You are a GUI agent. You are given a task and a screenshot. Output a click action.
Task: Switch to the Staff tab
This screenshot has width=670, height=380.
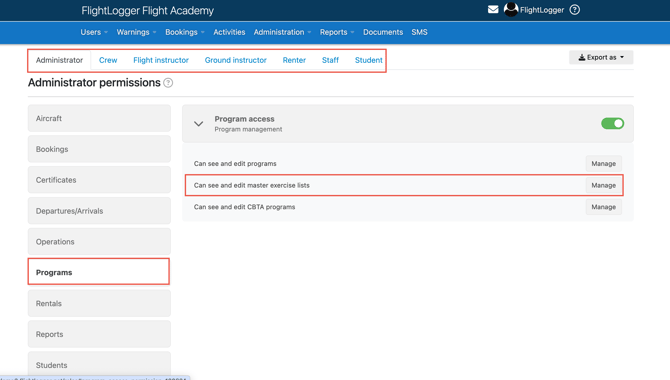[x=330, y=60]
